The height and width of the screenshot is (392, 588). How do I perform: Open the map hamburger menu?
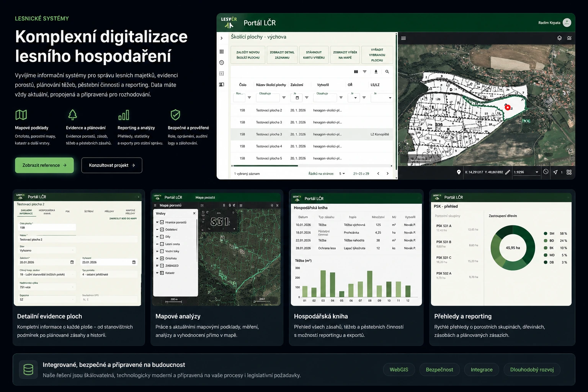click(x=403, y=38)
